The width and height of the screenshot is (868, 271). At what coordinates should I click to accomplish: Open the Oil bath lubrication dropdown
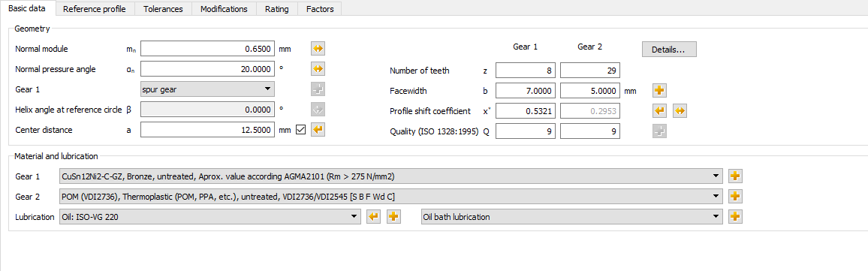coord(572,217)
